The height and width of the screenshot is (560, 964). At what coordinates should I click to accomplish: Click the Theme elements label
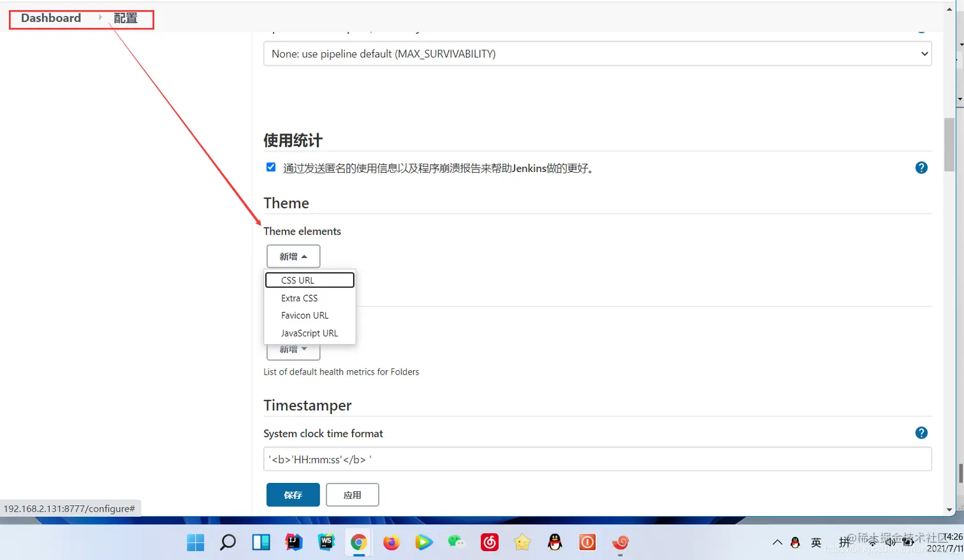(302, 231)
